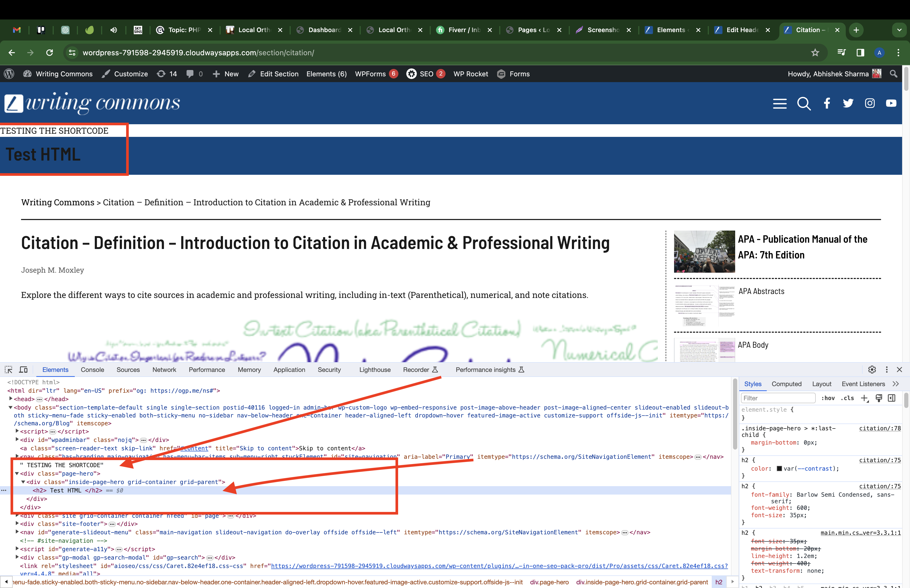Open the APA Publication Manual thumbnail
The height and width of the screenshot is (588, 910).
(x=704, y=252)
